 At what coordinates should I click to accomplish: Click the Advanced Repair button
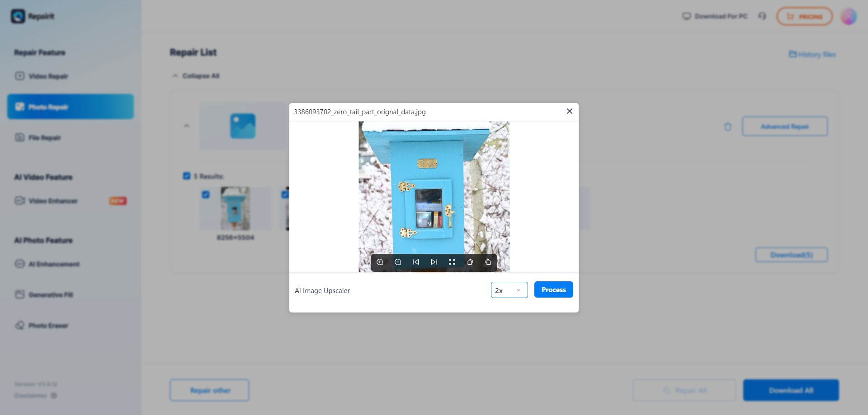tap(785, 126)
